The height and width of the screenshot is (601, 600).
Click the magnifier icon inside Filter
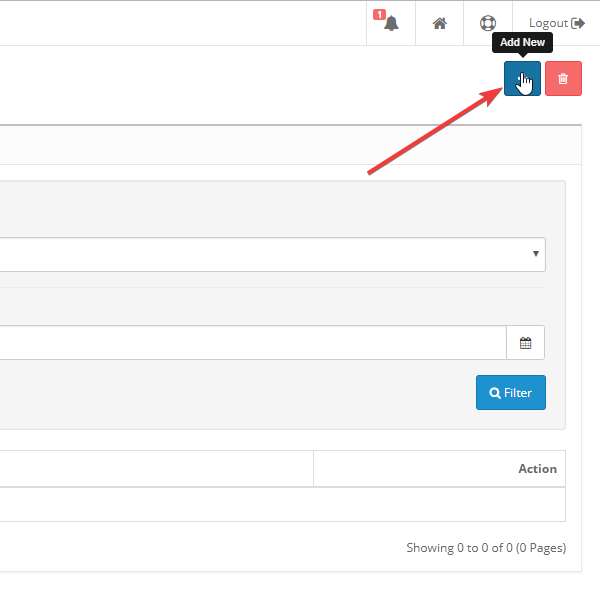tap(494, 393)
